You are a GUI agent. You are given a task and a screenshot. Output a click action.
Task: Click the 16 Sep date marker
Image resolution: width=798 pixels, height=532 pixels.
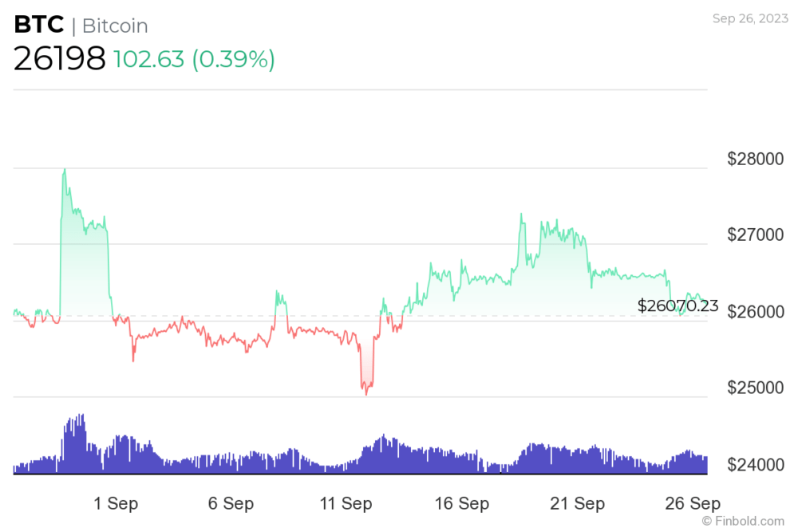pos(461,503)
